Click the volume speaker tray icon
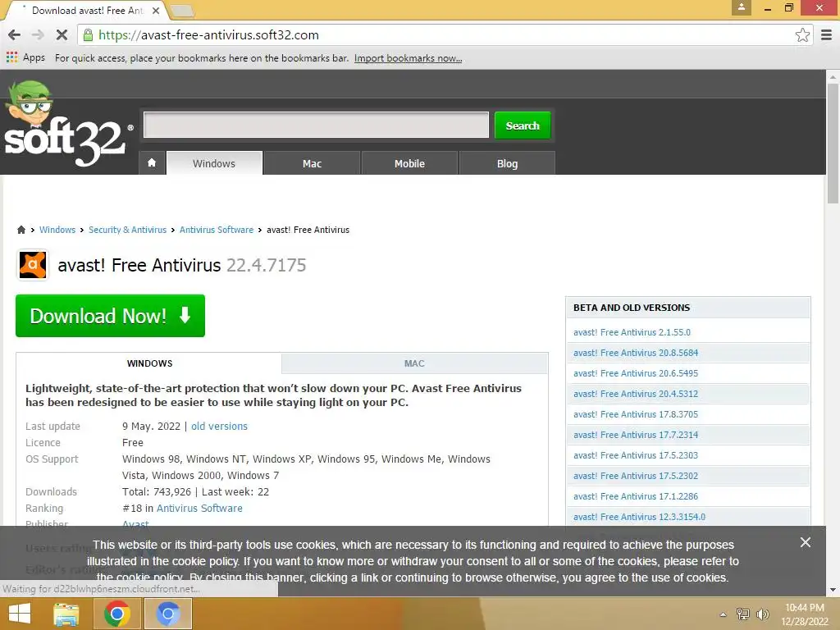The image size is (840, 630). (x=762, y=614)
